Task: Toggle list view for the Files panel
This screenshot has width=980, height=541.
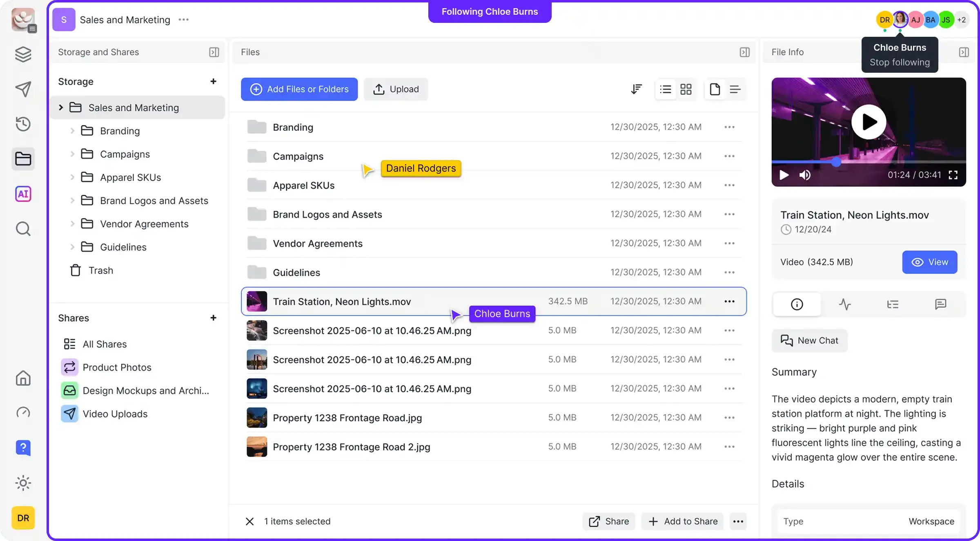Action: pyautogui.click(x=666, y=89)
